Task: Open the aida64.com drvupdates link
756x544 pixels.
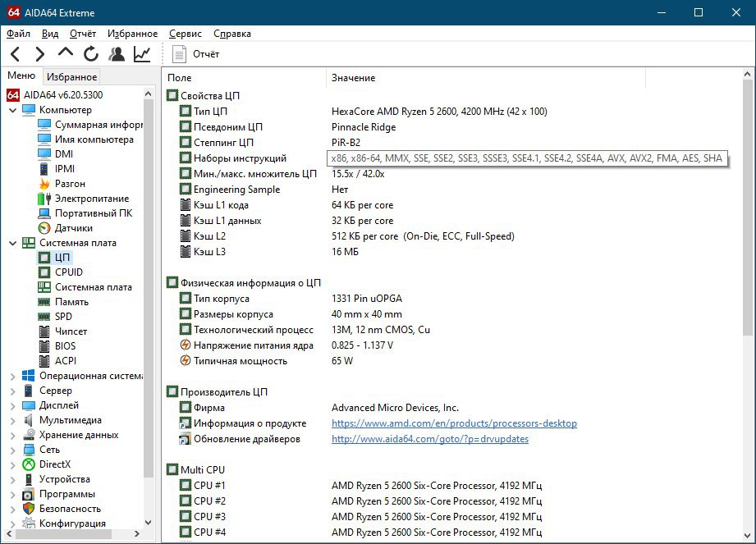Action: pos(430,439)
